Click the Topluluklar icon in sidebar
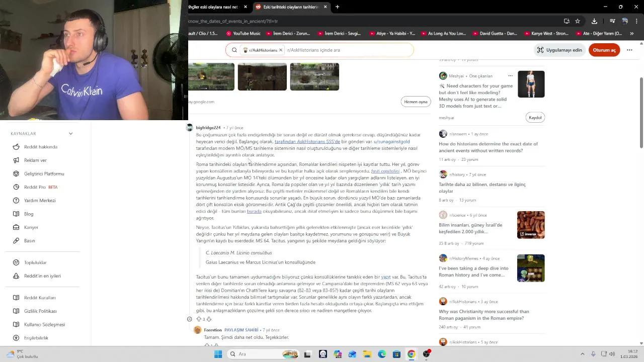The height and width of the screenshot is (362, 644). (17, 262)
